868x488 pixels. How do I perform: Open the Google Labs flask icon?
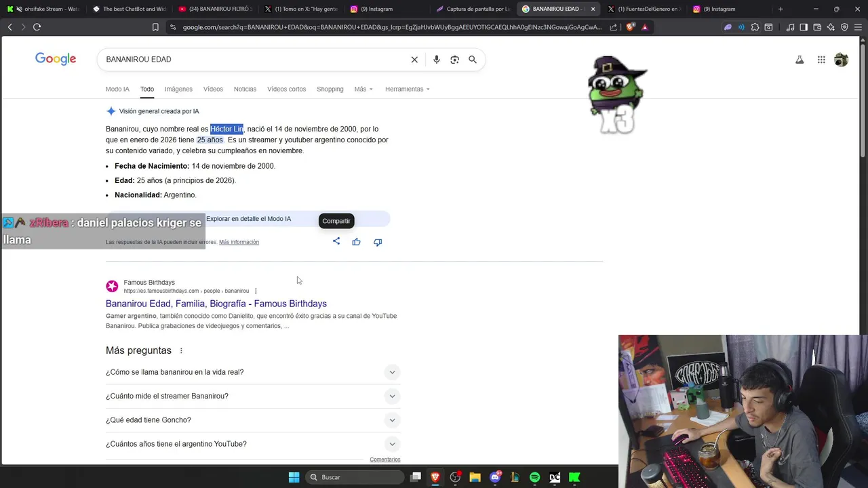pyautogui.click(x=800, y=60)
